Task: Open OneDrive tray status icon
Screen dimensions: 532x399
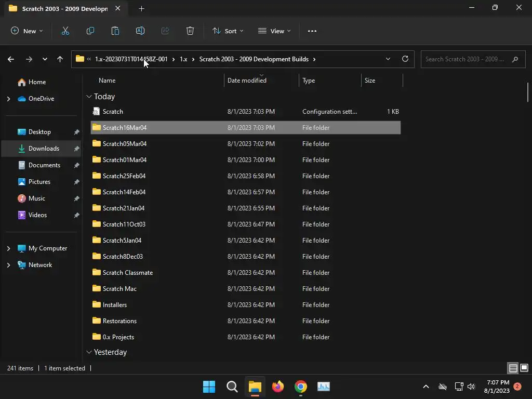Action: click(443, 387)
